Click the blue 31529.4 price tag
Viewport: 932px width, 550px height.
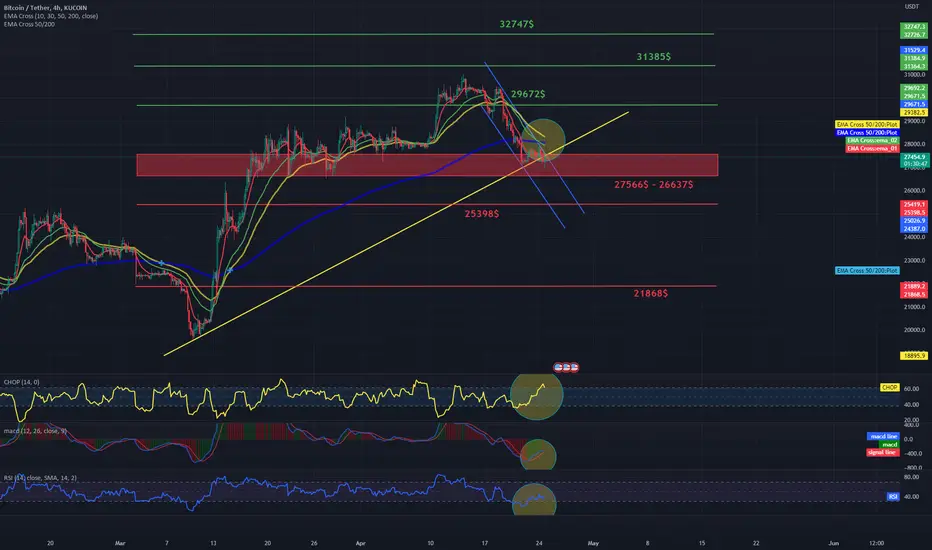click(914, 50)
